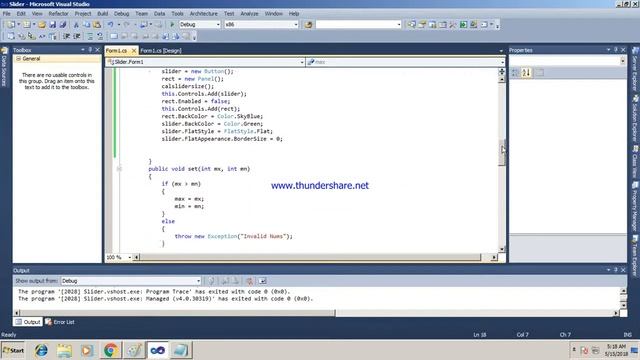Toggle auto-hide pin on Output panel

(616, 270)
